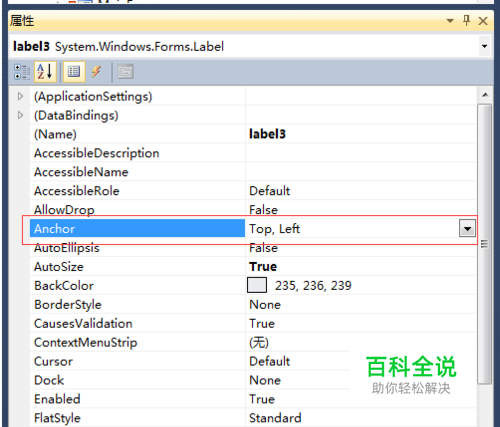The image size is (500, 427).
Task: Click the vertical scrollbar thumb
Action: (484, 243)
